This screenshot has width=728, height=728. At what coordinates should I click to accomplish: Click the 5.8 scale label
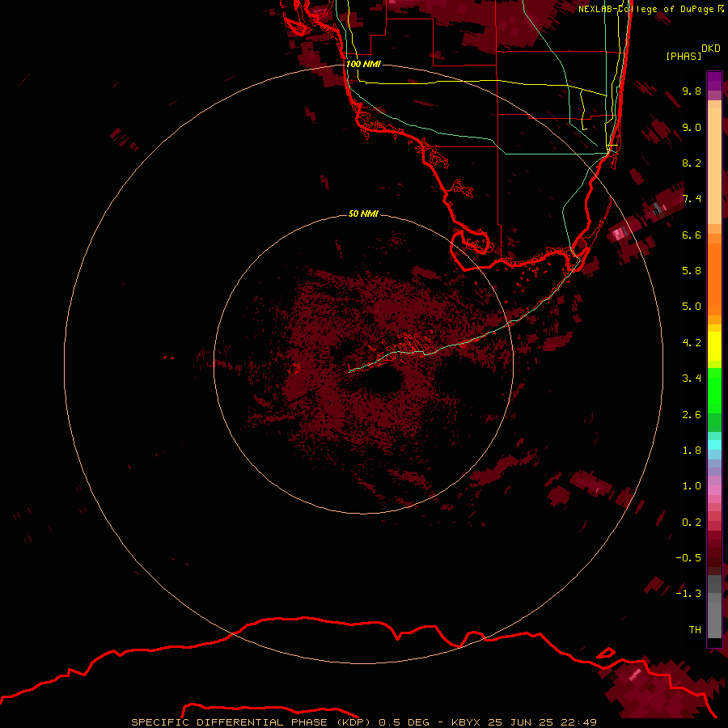point(692,271)
